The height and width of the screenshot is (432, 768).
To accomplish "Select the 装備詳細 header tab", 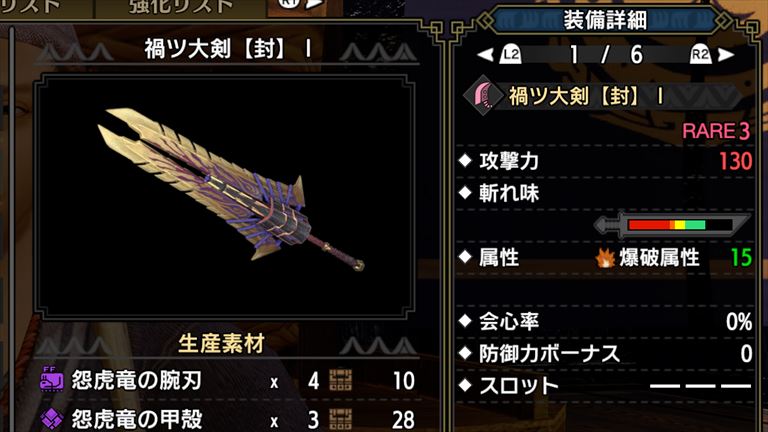I will [x=605, y=21].
